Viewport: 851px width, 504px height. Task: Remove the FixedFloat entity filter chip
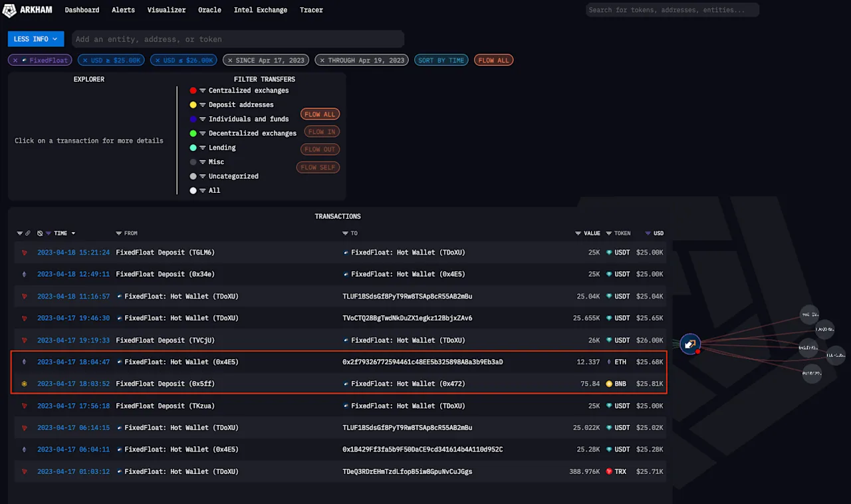pyautogui.click(x=15, y=61)
